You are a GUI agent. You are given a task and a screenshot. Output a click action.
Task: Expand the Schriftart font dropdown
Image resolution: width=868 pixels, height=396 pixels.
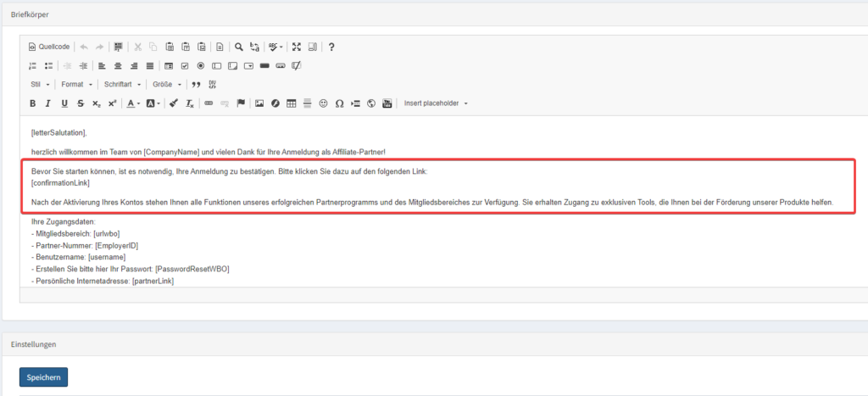[x=122, y=85]
